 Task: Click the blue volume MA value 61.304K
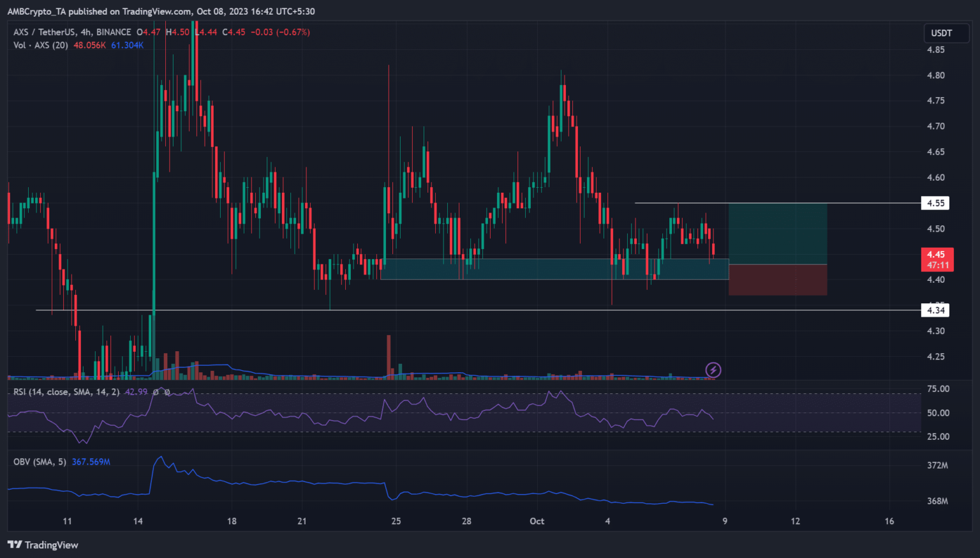127,45
